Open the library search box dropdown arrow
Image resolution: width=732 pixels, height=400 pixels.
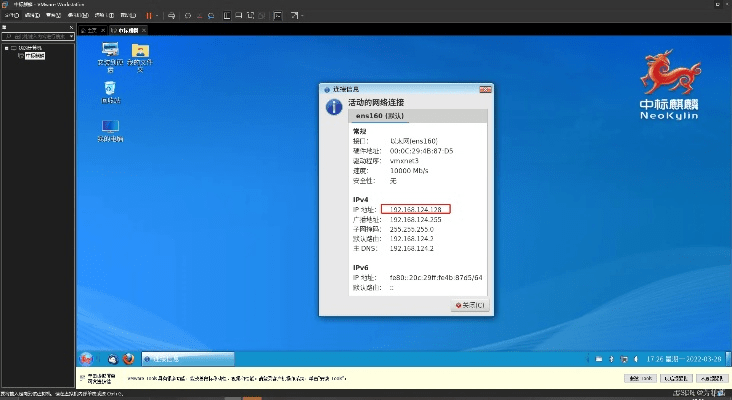coord(72,36)
